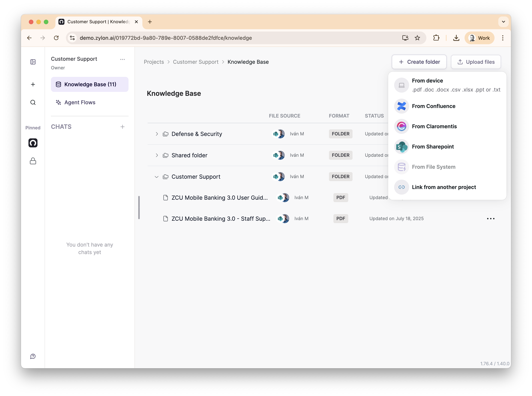Expand the Shared folder row
This screenshot has height=396, width=532.
[157, 155]
